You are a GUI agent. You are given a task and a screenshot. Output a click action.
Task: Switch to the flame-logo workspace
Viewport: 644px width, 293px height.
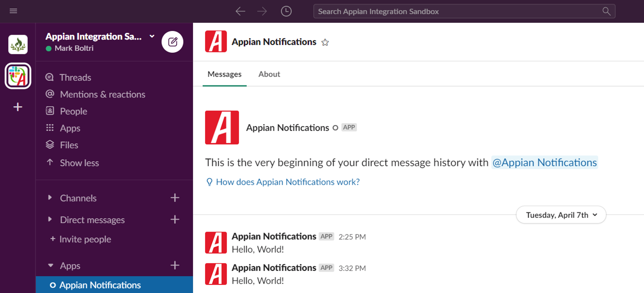(18, 44)
